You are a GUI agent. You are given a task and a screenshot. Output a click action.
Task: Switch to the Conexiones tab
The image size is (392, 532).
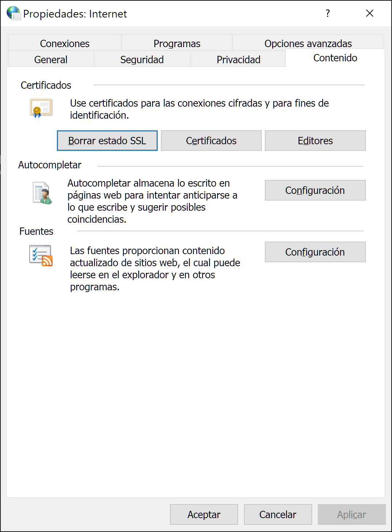click(x=65, y=43)
